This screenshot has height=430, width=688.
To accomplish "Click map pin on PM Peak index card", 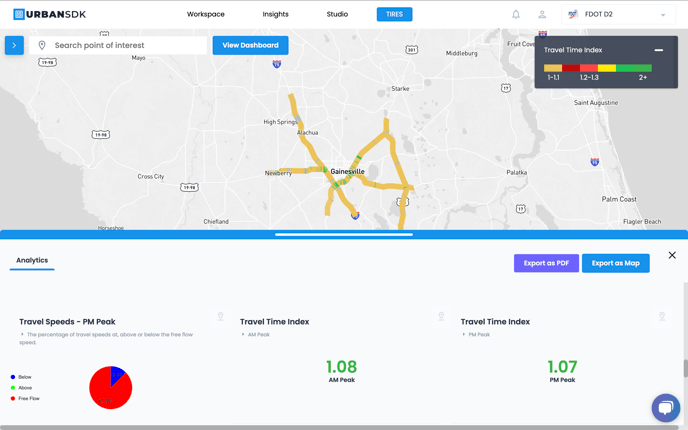I will [662, 316].
